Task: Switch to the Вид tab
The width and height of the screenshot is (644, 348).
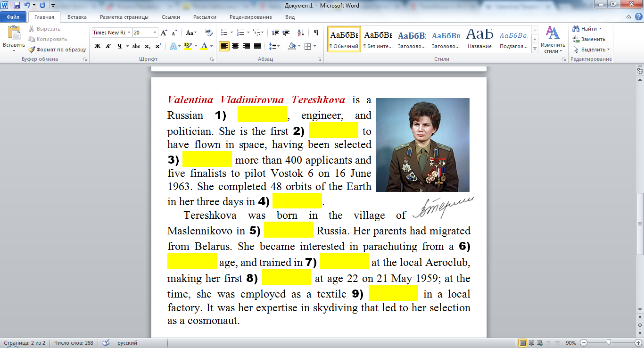Action: tap(290, 17)
